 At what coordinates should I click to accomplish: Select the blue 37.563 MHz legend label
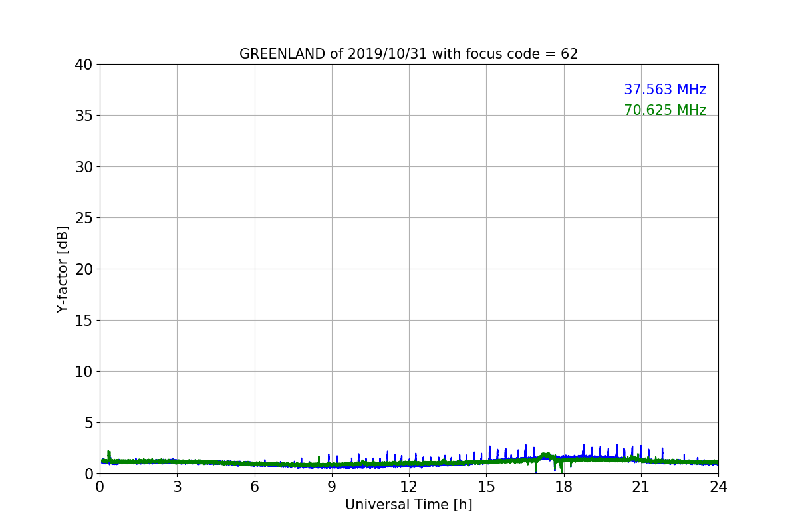point(665,90)
